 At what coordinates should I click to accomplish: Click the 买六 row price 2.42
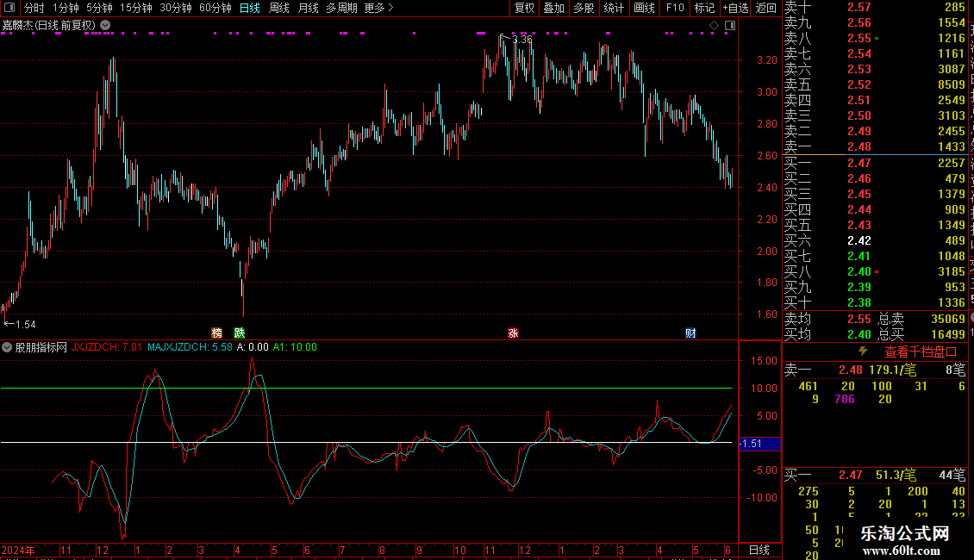click(859, 241)
